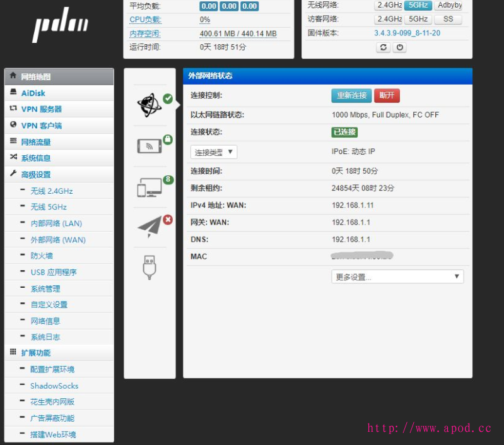504x445 pixels.
Task: Toggle the Adbyby button
Action: point(449,5)
